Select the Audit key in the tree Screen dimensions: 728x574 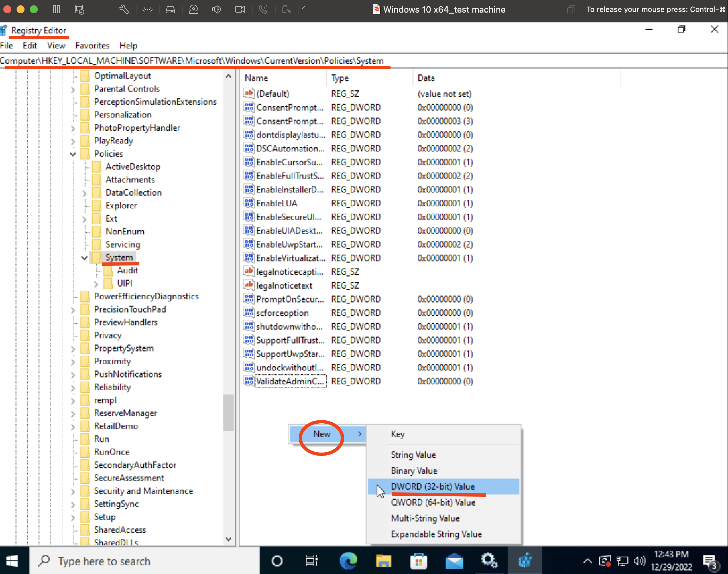127,270
